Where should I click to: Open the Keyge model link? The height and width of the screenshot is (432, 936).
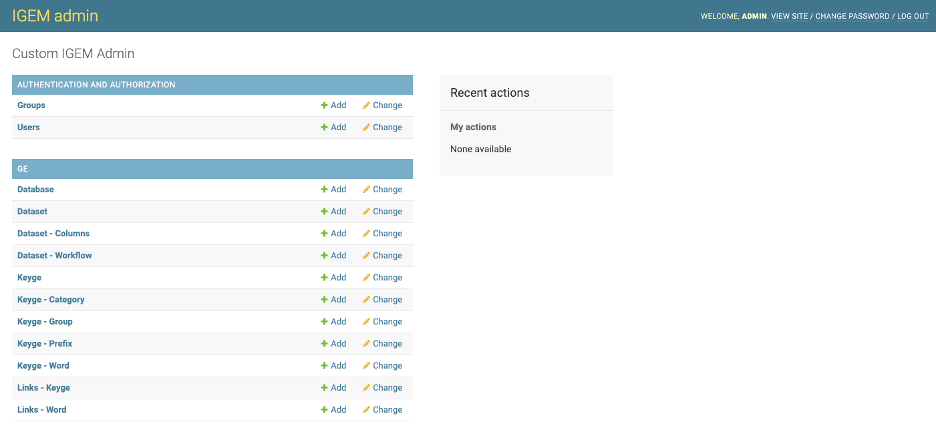click(x=29, y=277)
